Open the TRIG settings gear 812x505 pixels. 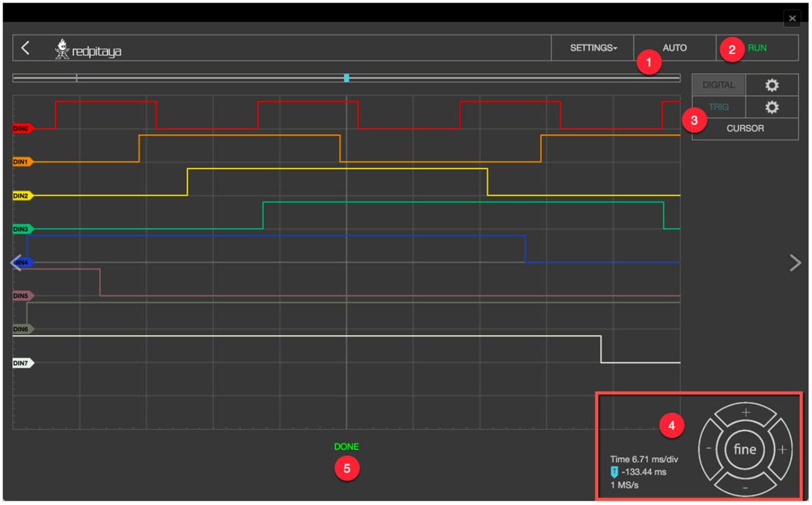pyautogui.click(x=771, y=107)
